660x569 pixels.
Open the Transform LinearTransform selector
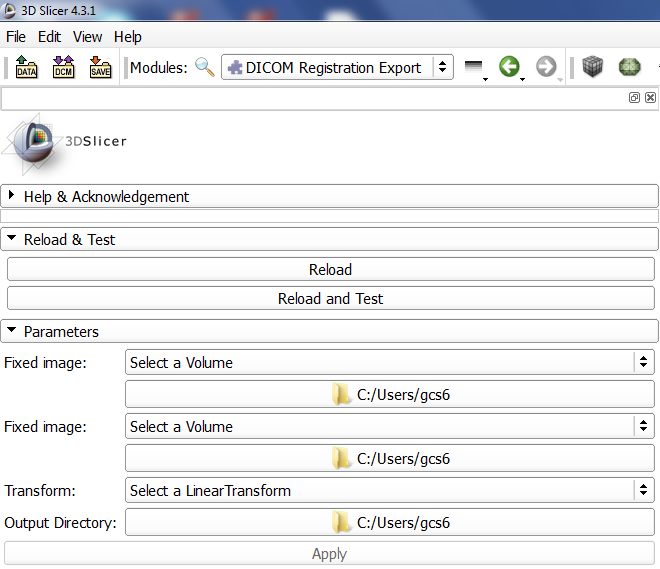coord(389,491)
